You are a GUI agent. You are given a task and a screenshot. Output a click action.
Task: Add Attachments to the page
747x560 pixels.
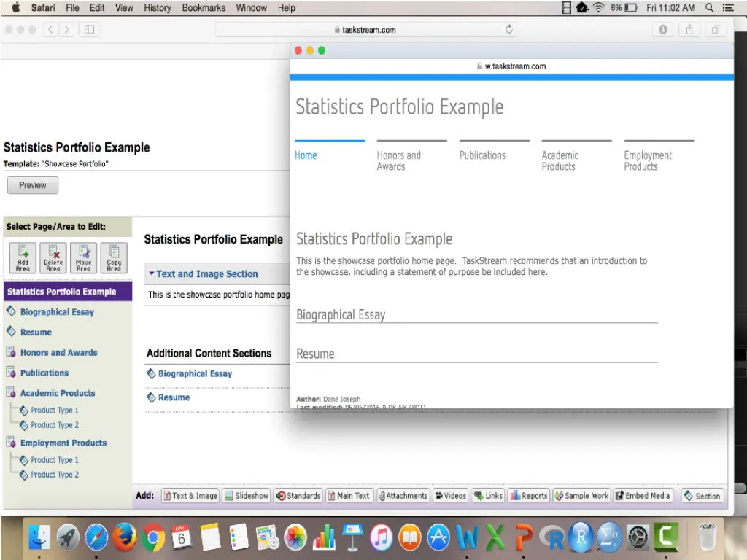tap(403, 496)
